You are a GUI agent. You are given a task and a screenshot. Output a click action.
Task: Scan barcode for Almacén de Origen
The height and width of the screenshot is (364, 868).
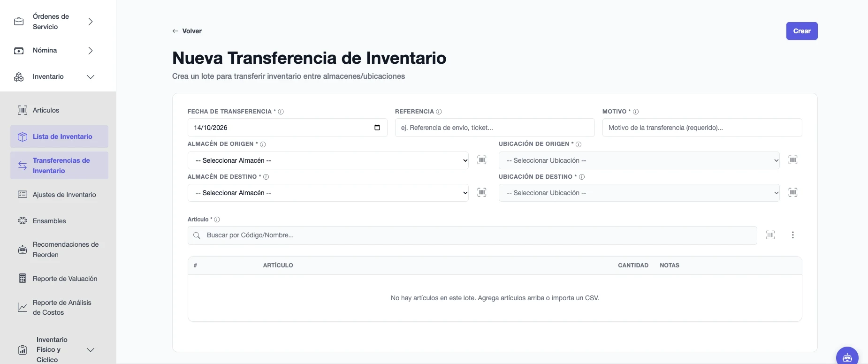pyautogui.click(x=482, y=160)
